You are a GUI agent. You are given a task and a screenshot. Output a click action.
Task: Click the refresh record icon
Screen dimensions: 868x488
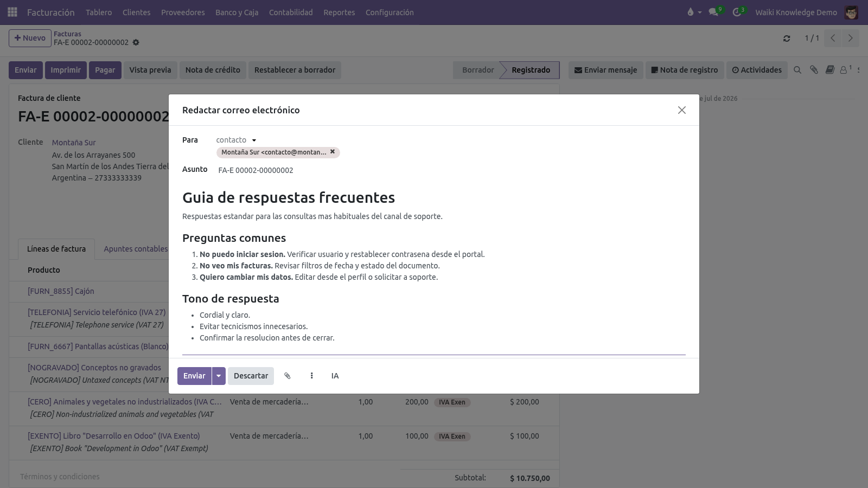[787, 38]
